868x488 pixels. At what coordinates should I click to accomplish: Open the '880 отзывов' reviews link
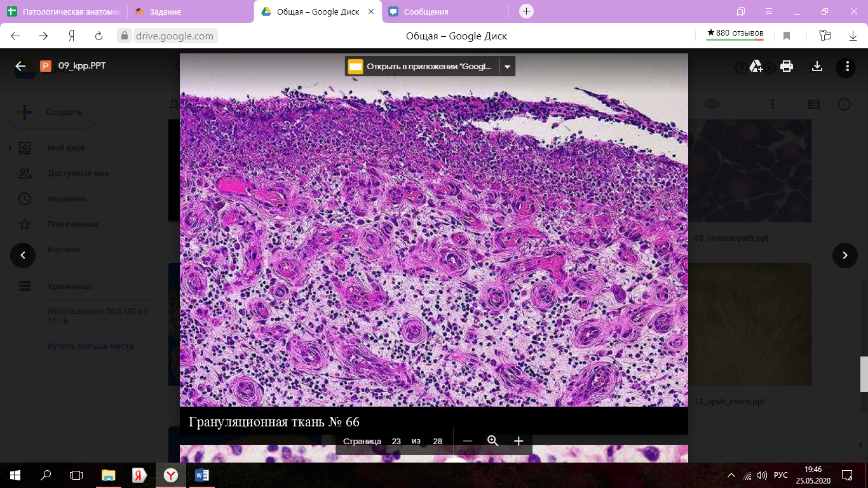[x=735, y=34]
